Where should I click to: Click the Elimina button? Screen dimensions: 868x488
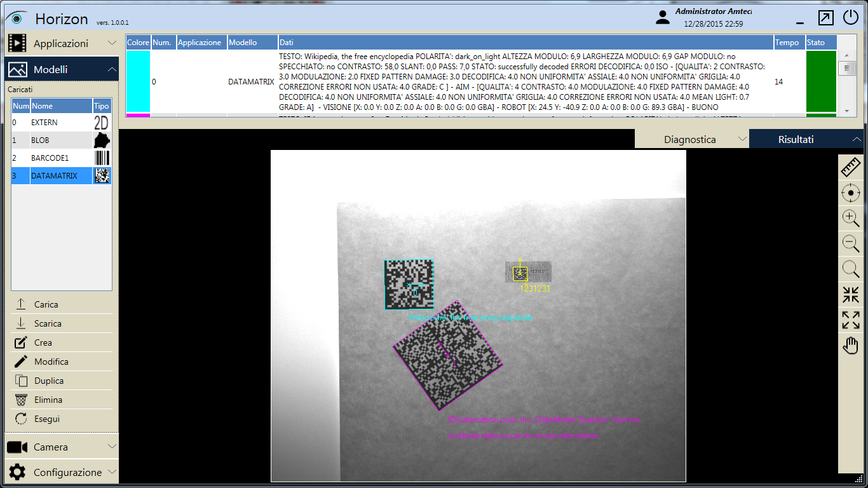[61, 400]
